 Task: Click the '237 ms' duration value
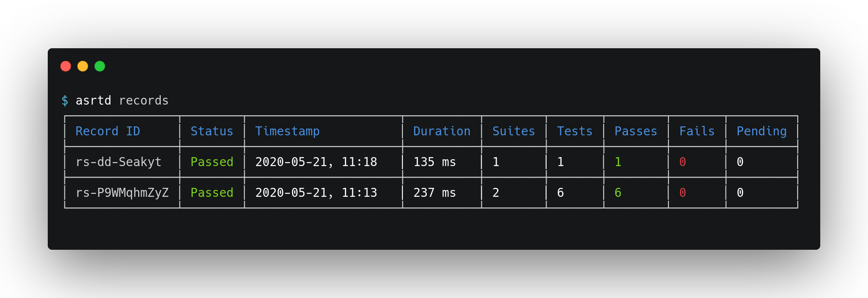[x=434, y=193]
